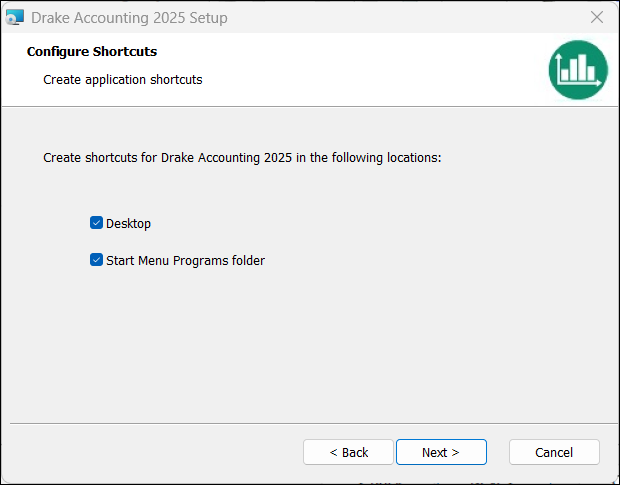Close the Drake Accounting 2025 Setup window
Screen dimensions: 620x485
(x=597, y=17)
